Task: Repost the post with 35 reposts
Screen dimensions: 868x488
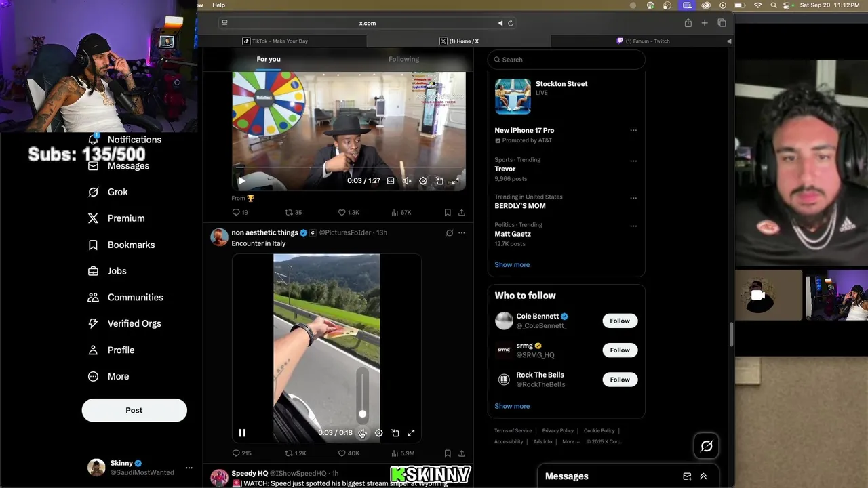Action: tap(293, 212)
